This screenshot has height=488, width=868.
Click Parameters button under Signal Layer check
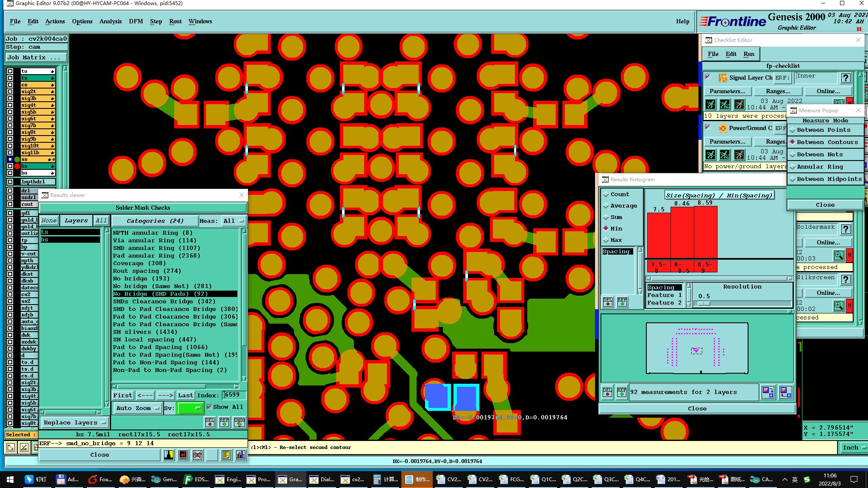tap(727, 91)
